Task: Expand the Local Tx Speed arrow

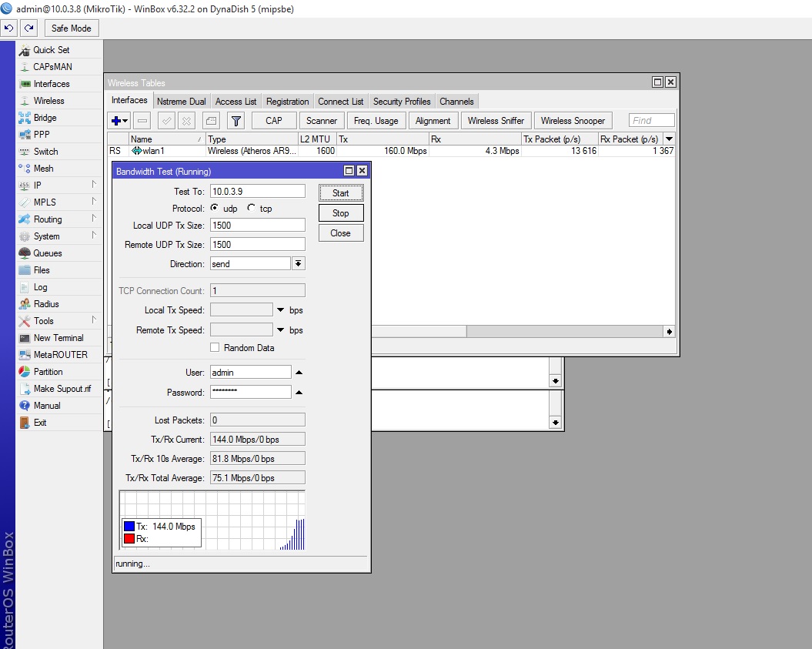Action: (x=281, y=310)
